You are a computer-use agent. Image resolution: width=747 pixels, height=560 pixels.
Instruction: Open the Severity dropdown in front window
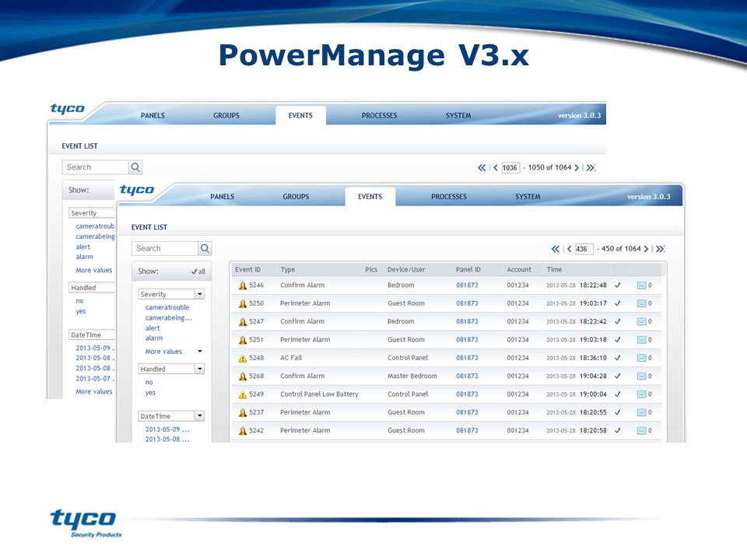coord(200,294)
